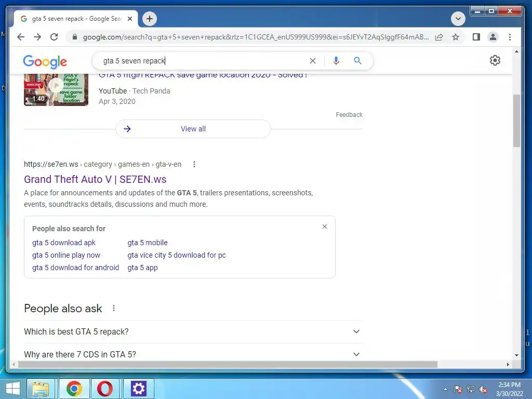Search for gta 5 download for android

[x=76, y=268]
